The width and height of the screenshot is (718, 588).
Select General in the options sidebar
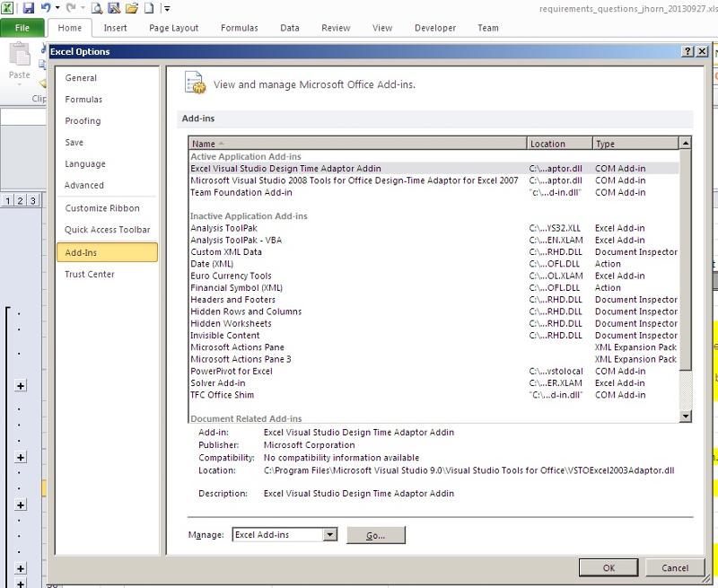[107, 78]
